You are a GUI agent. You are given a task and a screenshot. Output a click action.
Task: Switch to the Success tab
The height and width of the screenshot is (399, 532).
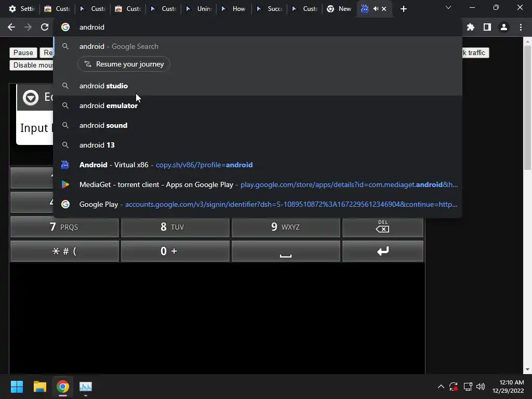(x=270, y=9)
